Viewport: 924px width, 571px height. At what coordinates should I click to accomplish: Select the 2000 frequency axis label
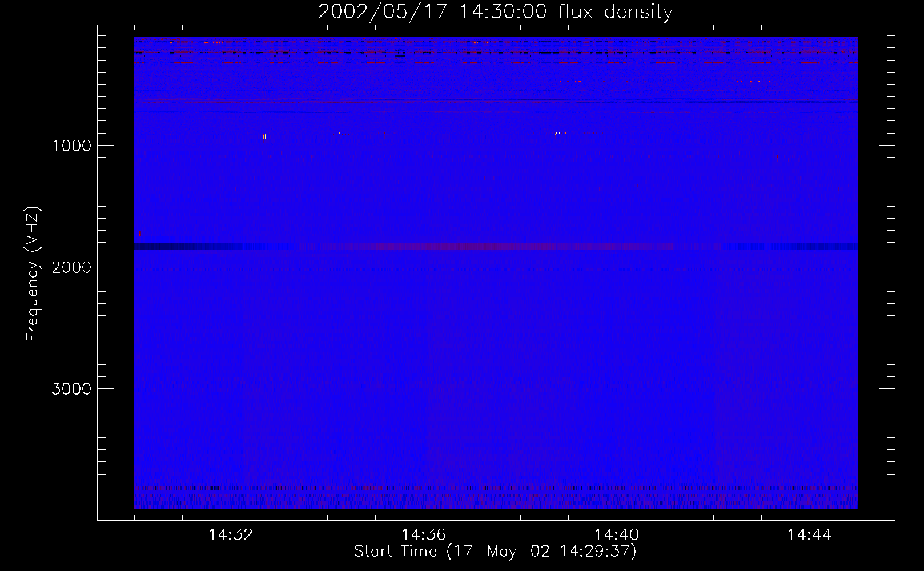[x=71, y=267]
